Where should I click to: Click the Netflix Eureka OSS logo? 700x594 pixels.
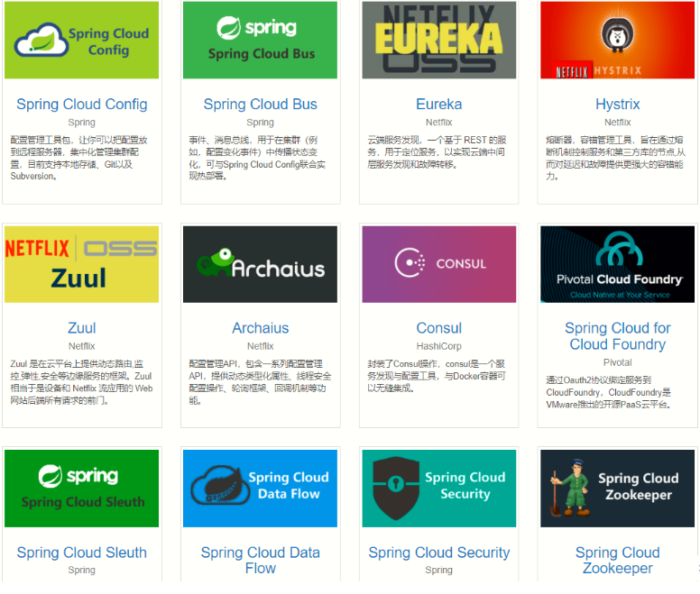click(x=438, y=41)
